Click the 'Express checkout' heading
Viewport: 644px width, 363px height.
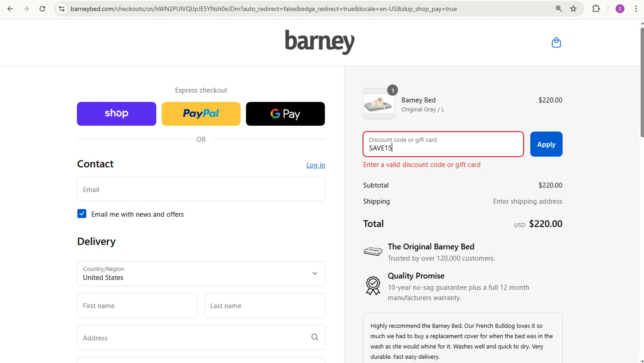click(201, 90)
